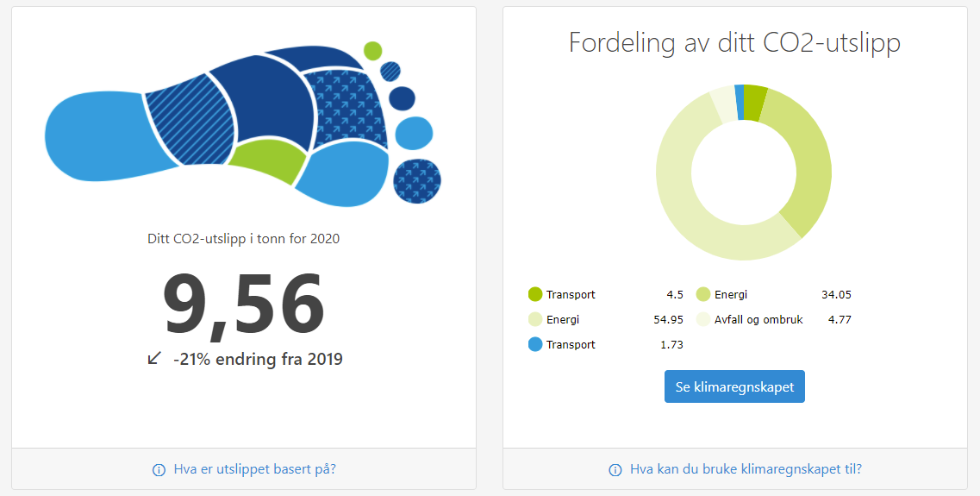Image resolution: width=980 pixels, height=496 pixels.
Task: Click the info icon beside "Hva kan du bruke klimaregnskapet til?"
Action: (x=615, y=470)
